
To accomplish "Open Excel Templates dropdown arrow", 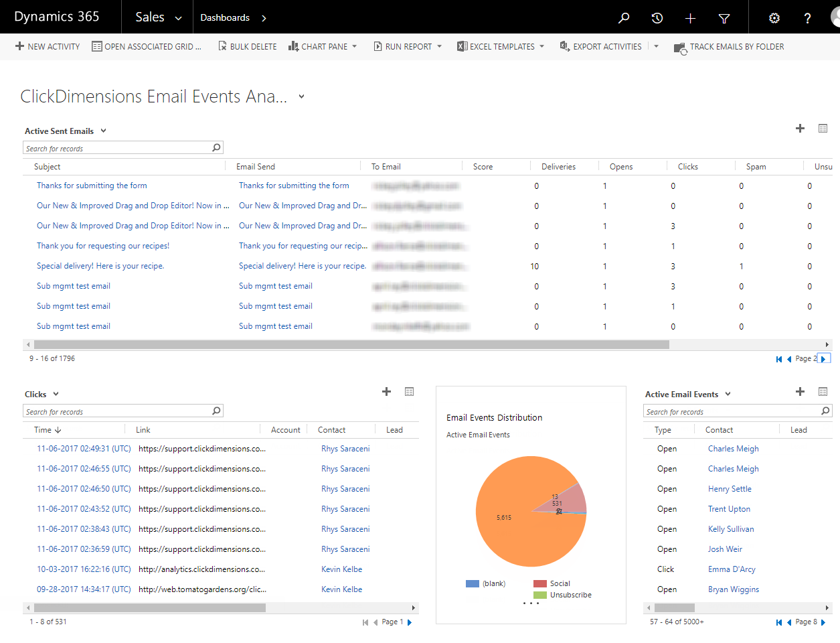I will (x=541, y=47).
